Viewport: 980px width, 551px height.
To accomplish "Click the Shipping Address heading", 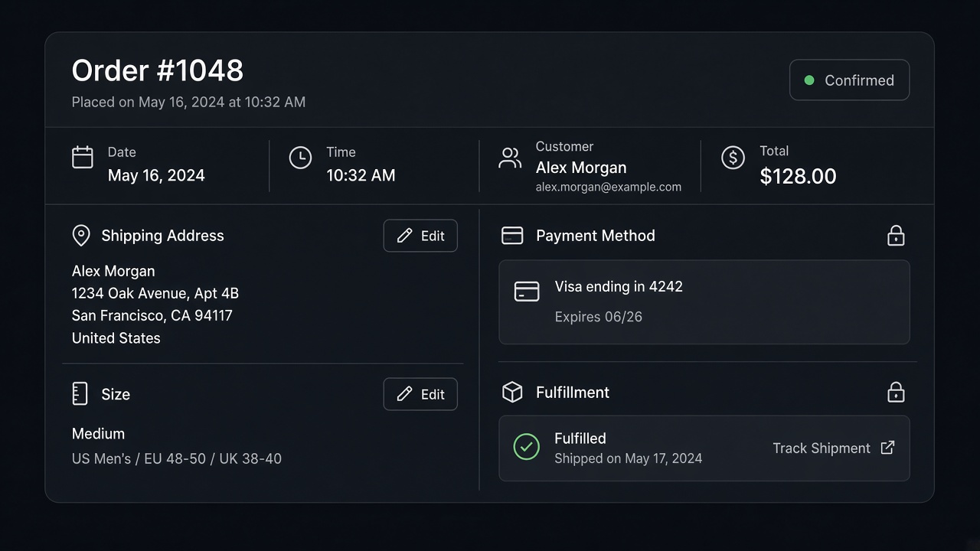I will tap(163, 236).
